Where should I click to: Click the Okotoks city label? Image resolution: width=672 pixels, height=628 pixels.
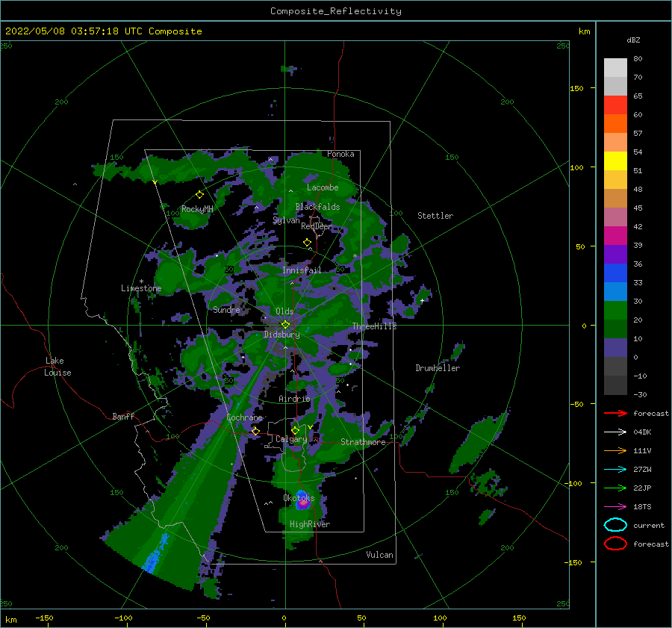pyautogui.click(x=299, y=497)
